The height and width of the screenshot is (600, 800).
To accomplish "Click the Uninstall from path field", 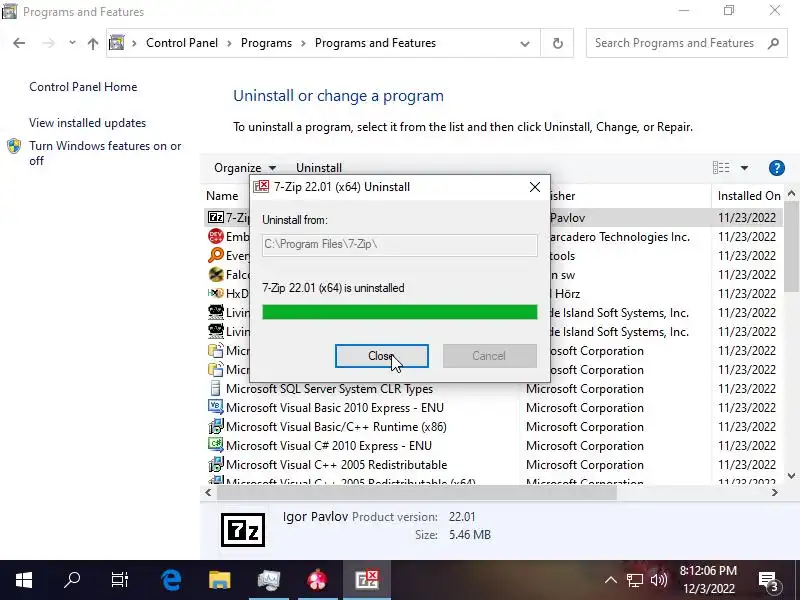I will pos(399,244).
